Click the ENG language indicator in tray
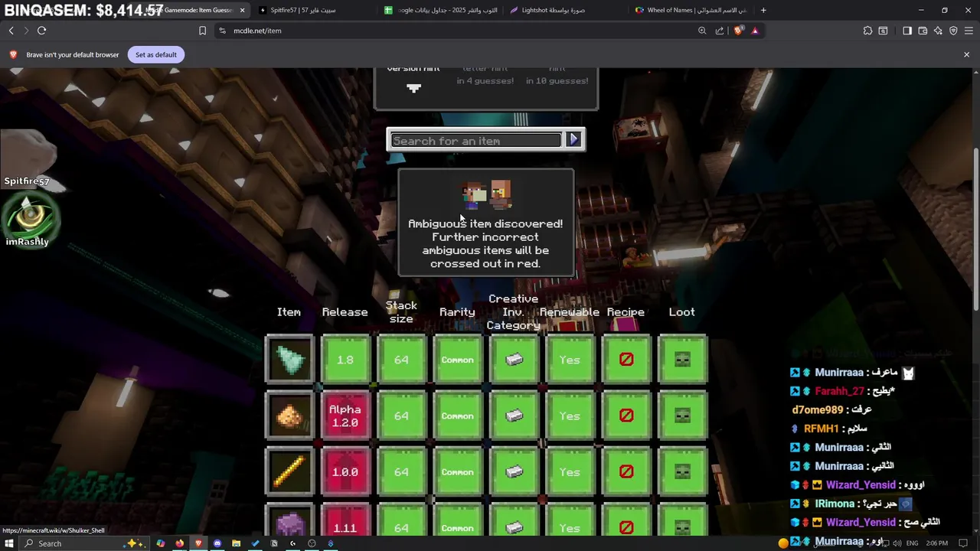Screen dimensions: 980x551 (x=913, y=543)
